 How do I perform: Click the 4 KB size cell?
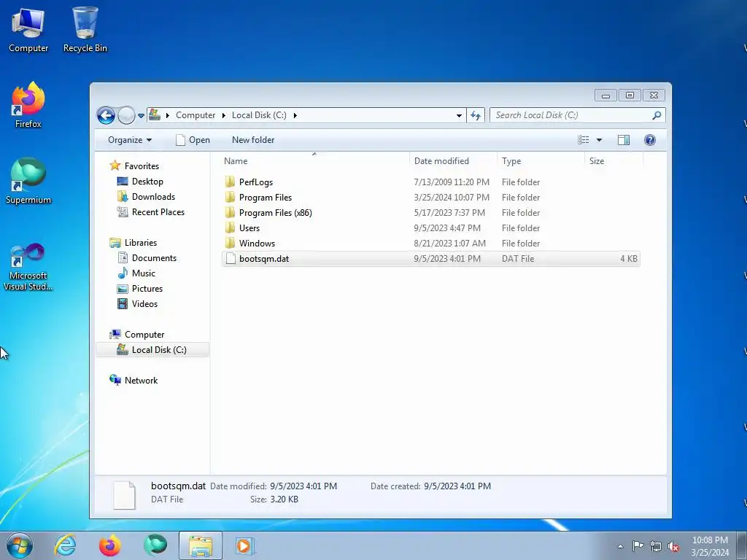628,259
